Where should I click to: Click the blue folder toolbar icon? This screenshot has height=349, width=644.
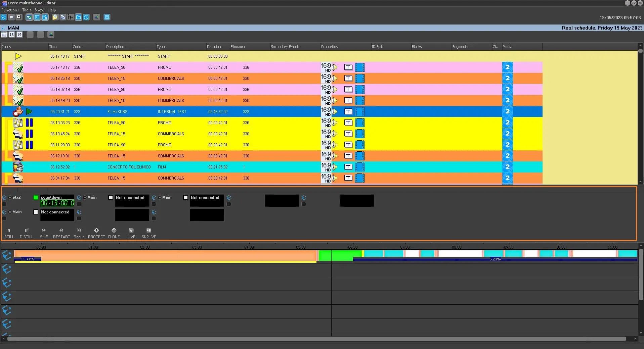[x=78, y=17]
